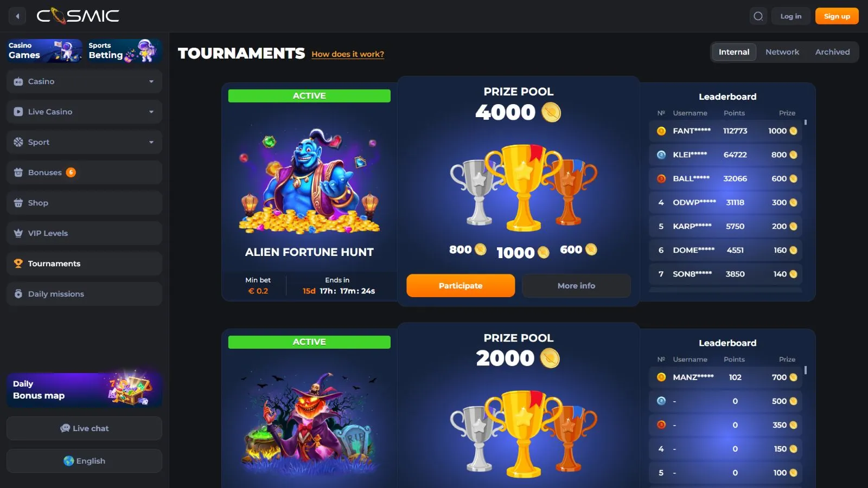Click Participate in Alien Fortune Hunt

tap(461, 286)
